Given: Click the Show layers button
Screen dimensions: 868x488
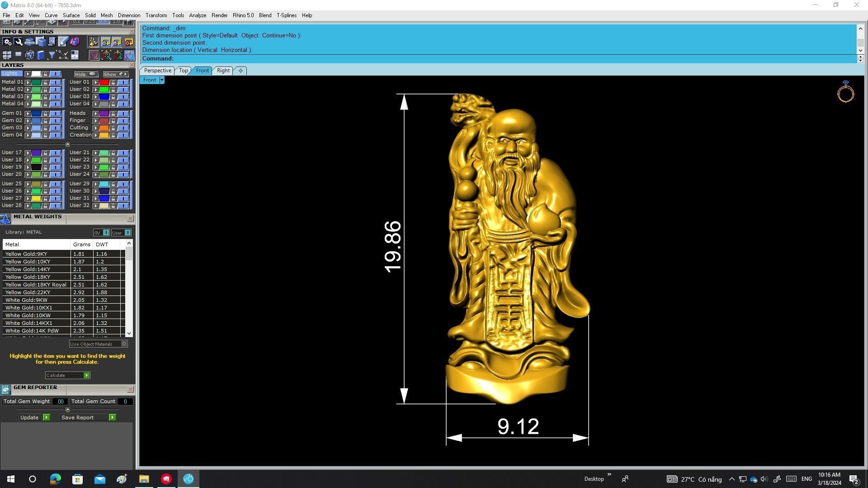Looking at the screenshot, I should coord(115,74).
